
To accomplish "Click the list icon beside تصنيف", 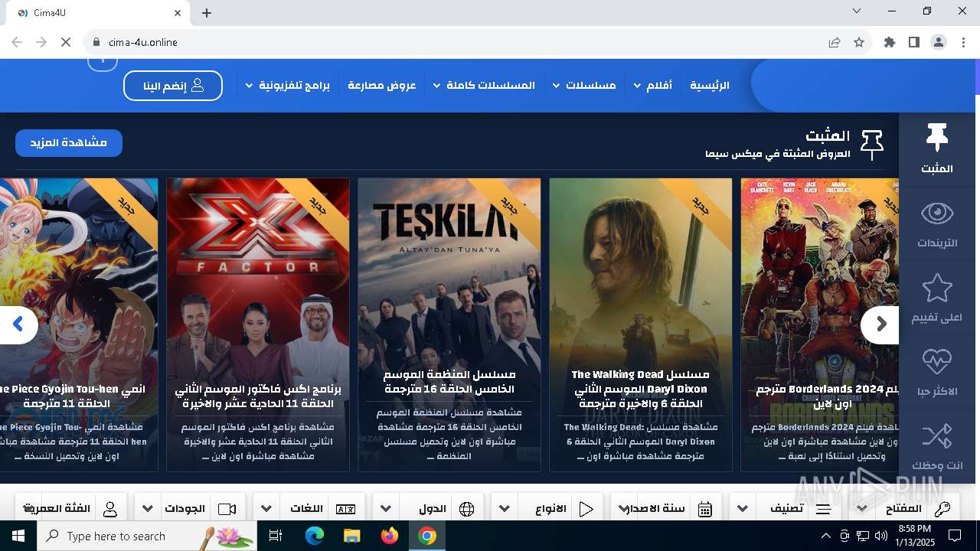I will 824,509.
